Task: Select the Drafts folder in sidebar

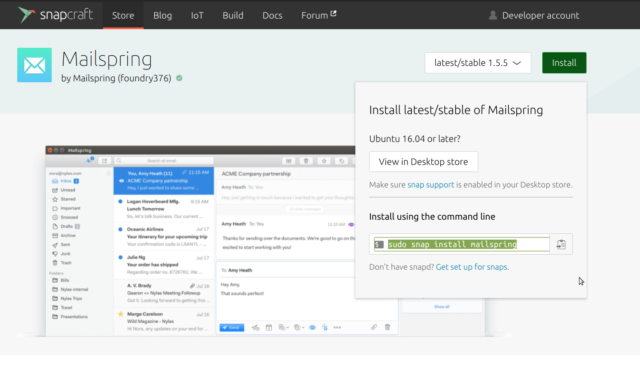Action: tap(66, 226)
